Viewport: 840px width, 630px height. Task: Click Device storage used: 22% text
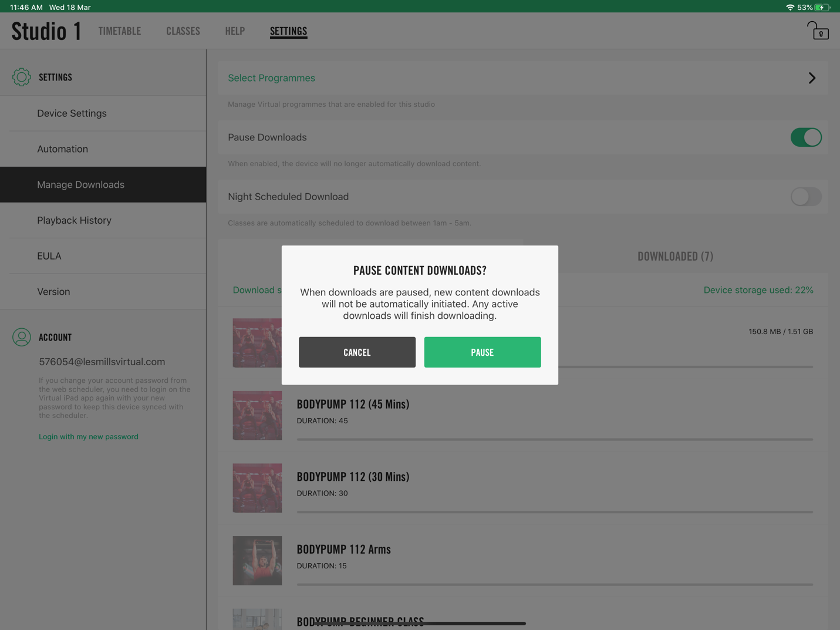[758, 290]
